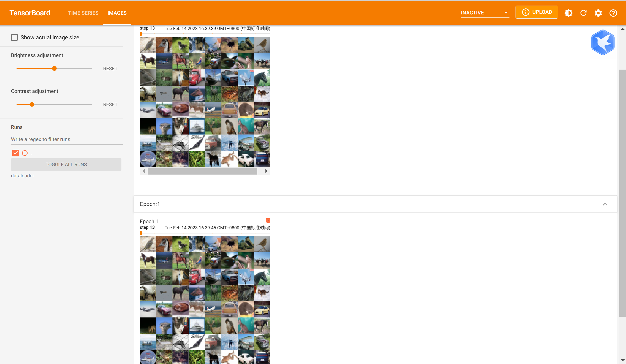The height and width of the screenshot is (364, 626).
Task: Switch to the TIME SERIES tab
Action: pos(83,13)
